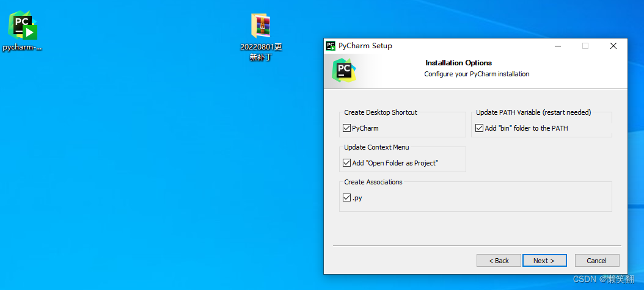
Task: Click the PyCharm Setup title bar icon
Action: (331, 46)
